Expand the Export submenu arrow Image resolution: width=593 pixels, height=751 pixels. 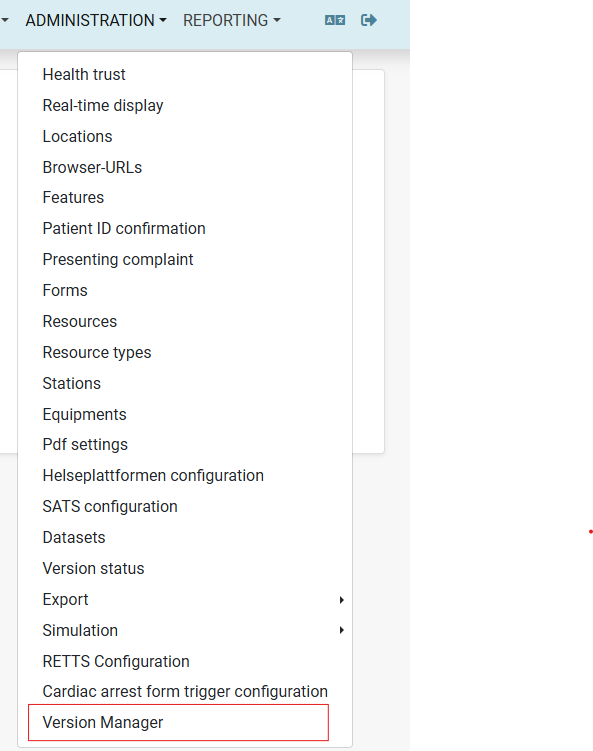[x=342, y=600]
